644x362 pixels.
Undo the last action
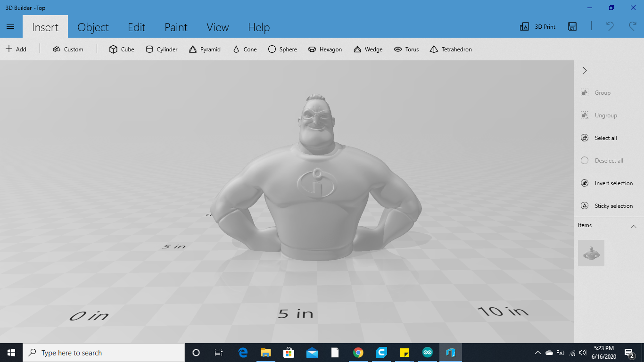pos(609,26)
